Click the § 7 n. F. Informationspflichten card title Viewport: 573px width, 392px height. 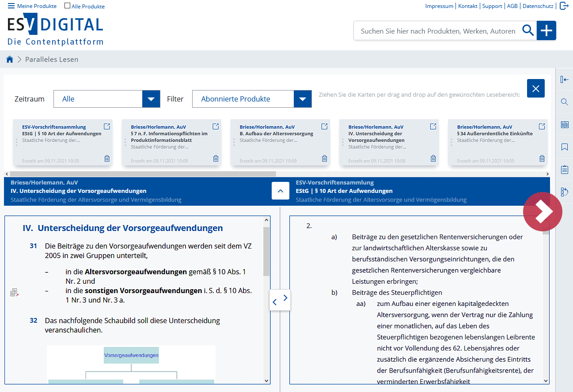169,137
